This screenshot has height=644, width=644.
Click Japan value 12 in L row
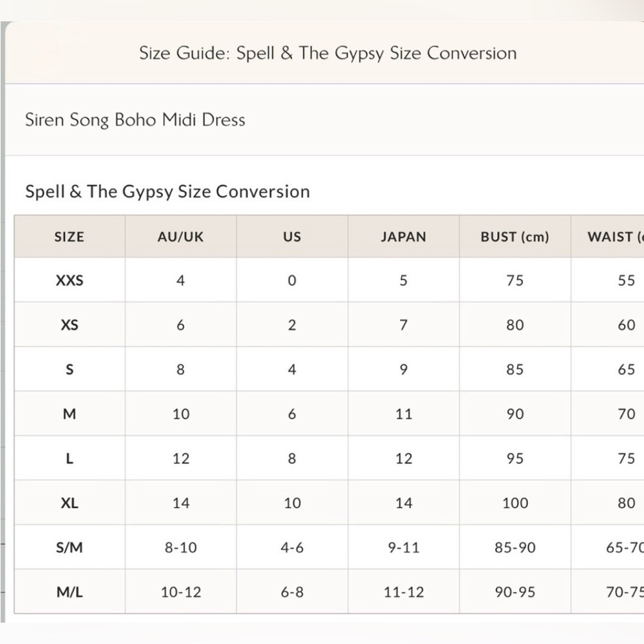404,459
